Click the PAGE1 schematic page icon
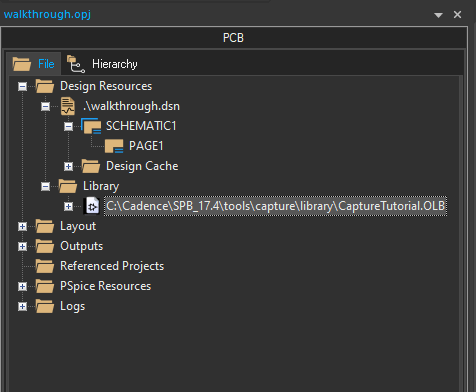 (114, 146)
